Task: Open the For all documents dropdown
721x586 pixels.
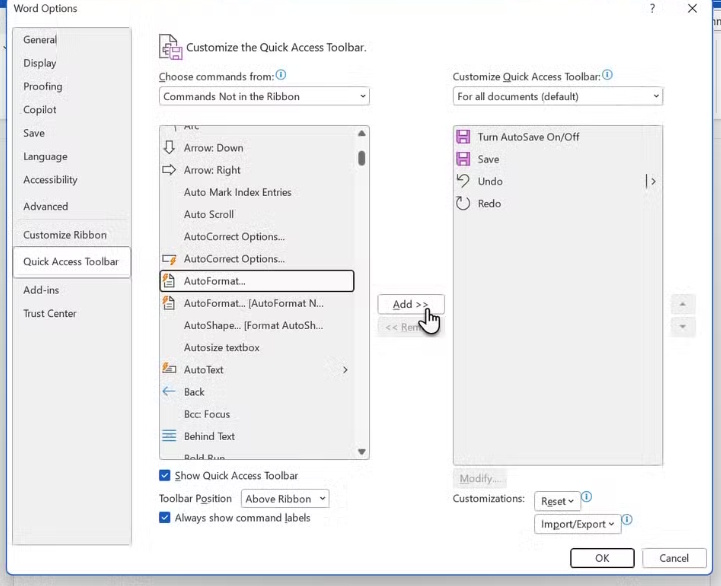Action: pyautogui.click(x=558, y=96)
